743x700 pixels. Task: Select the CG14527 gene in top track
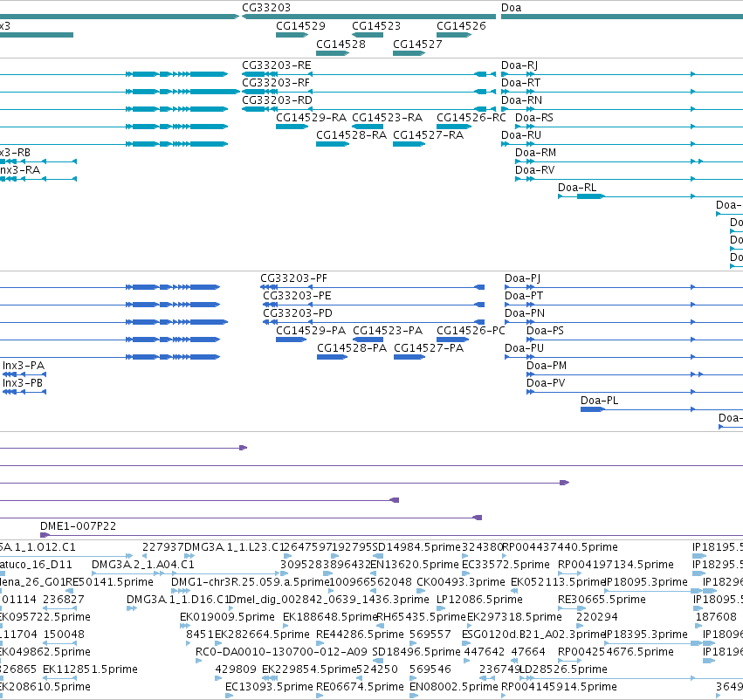(409, 53)
